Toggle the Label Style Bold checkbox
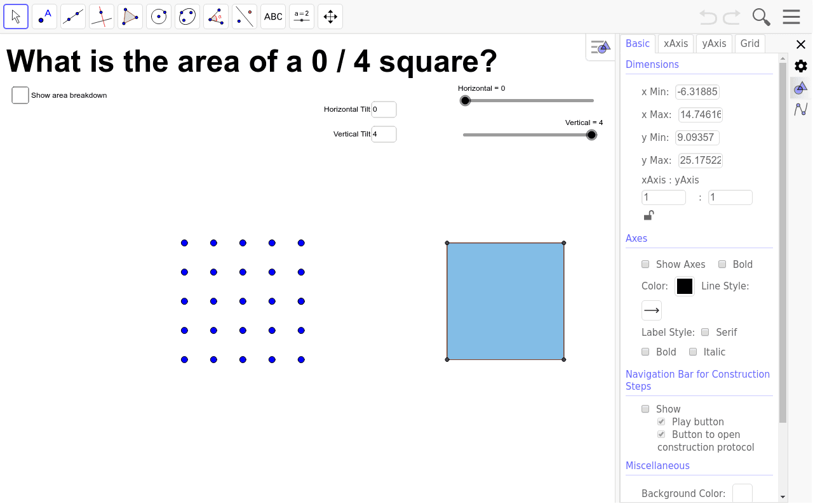The height and width of the screenshot is (504, 813). (645, 352)
